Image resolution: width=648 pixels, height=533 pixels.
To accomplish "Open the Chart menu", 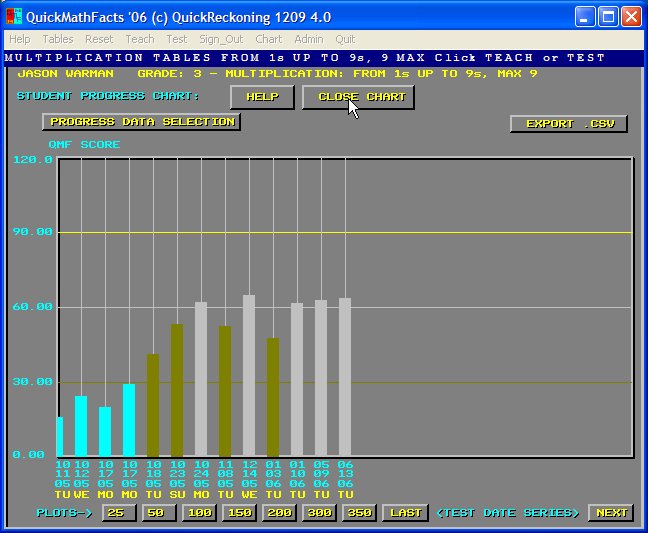I will tap(268, 39).
